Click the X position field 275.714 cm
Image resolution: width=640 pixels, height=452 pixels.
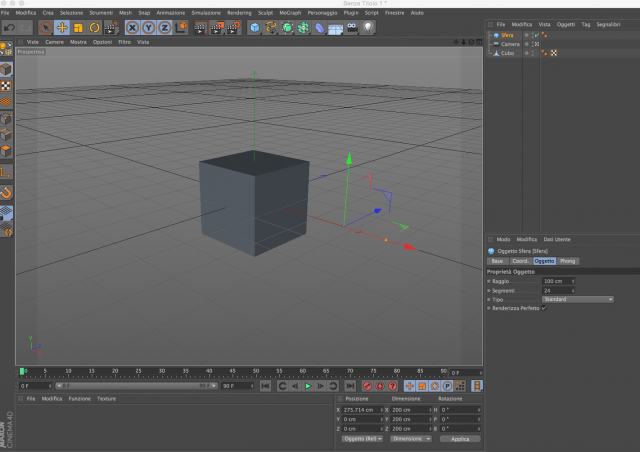point(361,410)
